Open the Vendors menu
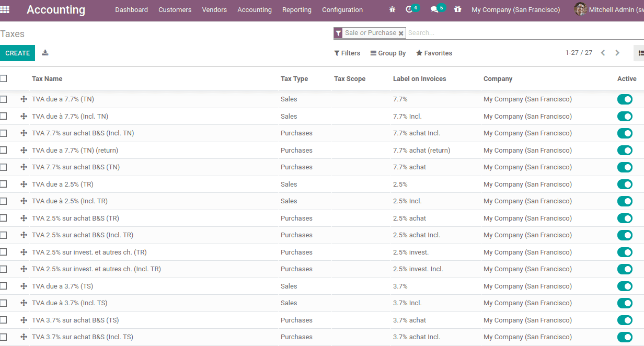Screen dimensions: 644x346 [x=214, y=9]
